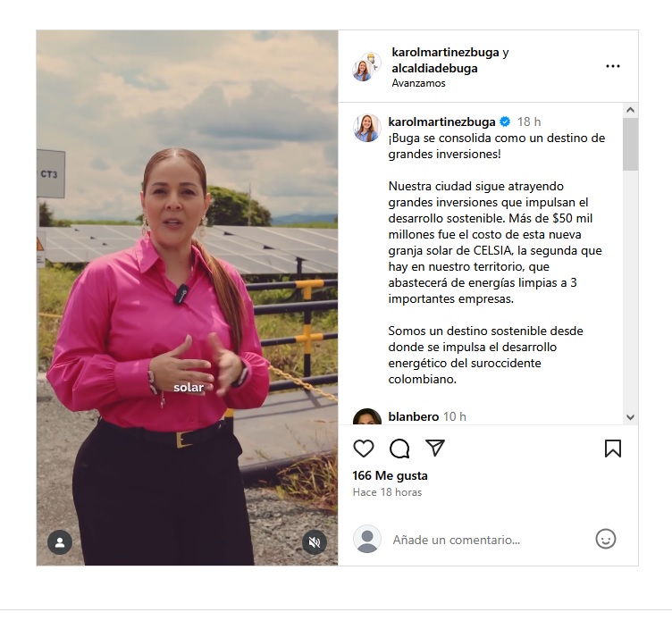The height and width of the screenshot is (629, 672).
Task: Open the blanbero commenter profile
Action: click(414, 416)
